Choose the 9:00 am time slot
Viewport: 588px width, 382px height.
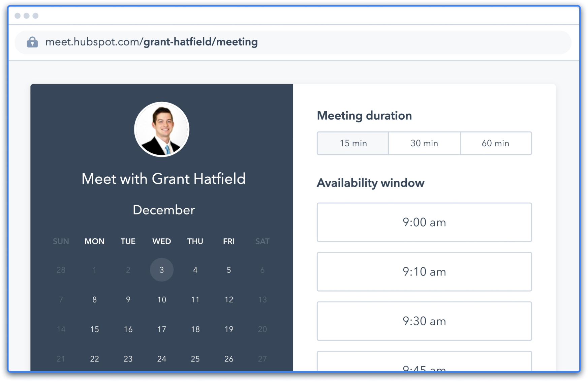click(424, 222)
